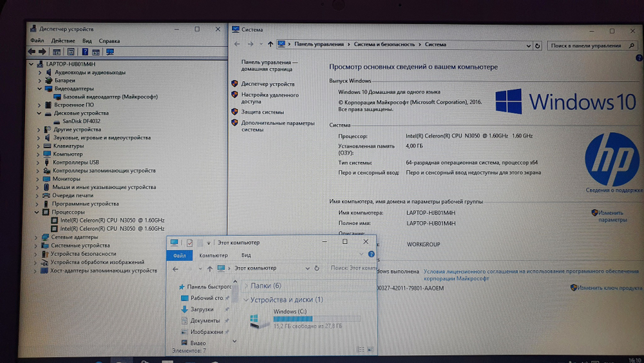Click the blue help icon in Device Manager toolbar
The height and width of the screenshot is (363, 644).
(84, 52)
